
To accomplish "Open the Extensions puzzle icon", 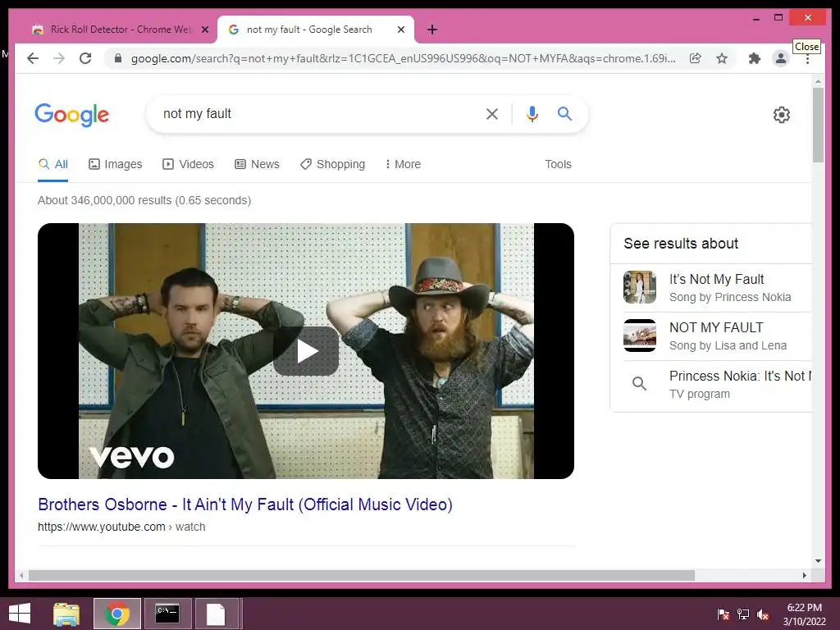I will click(x=755, y=58).
